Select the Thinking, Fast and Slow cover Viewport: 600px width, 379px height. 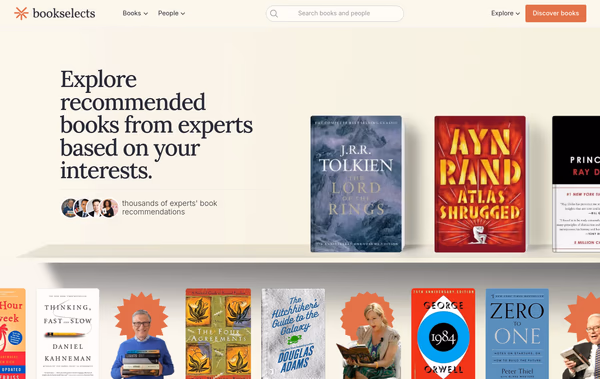pyautogui.click(x=68, y=334)
